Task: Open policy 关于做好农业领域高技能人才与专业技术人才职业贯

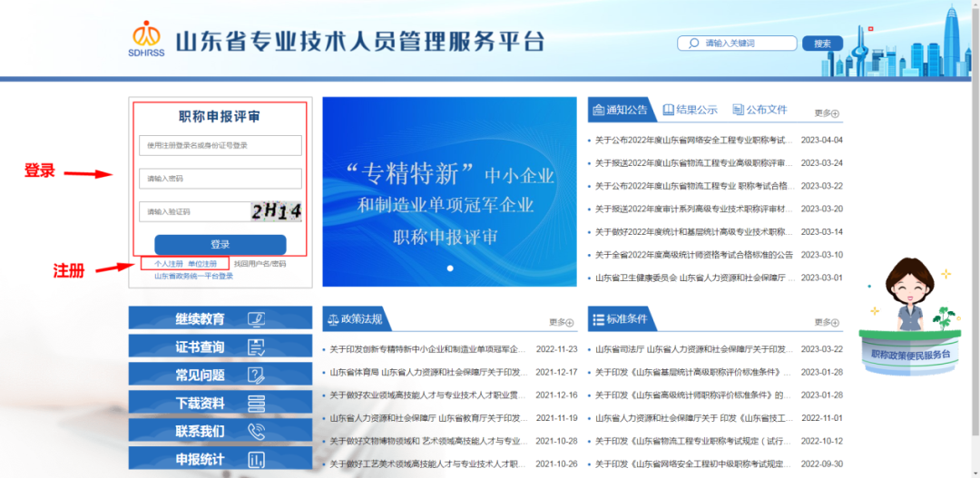Action: (x=428, y=395)
